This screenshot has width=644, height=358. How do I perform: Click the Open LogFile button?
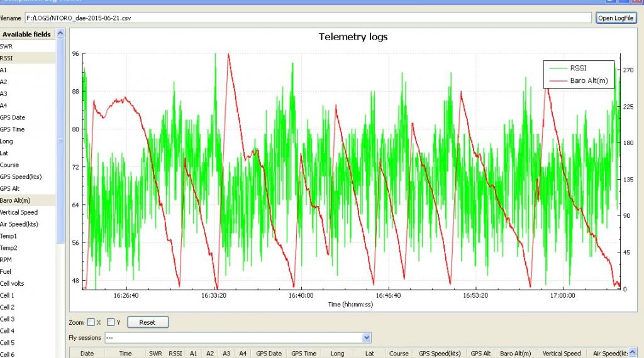click(616, 18)
